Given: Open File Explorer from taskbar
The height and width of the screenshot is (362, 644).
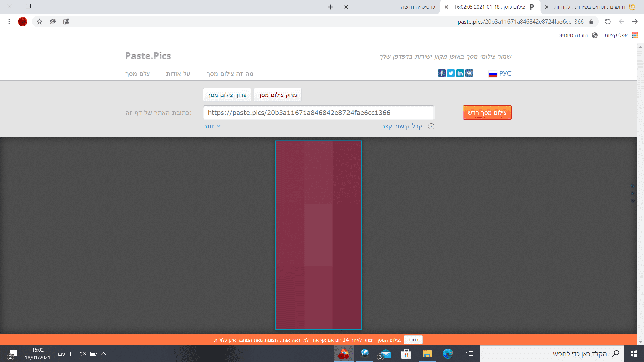Looking at the screenshot, I should coord(427,354).
